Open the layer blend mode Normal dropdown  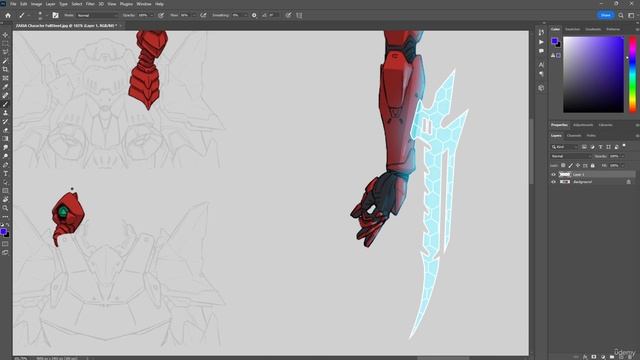571,156
